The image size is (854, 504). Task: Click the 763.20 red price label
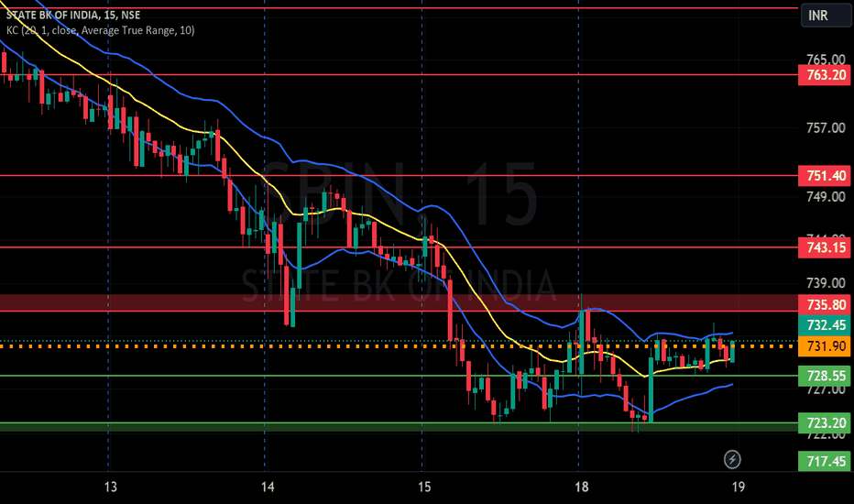point(825,74)
